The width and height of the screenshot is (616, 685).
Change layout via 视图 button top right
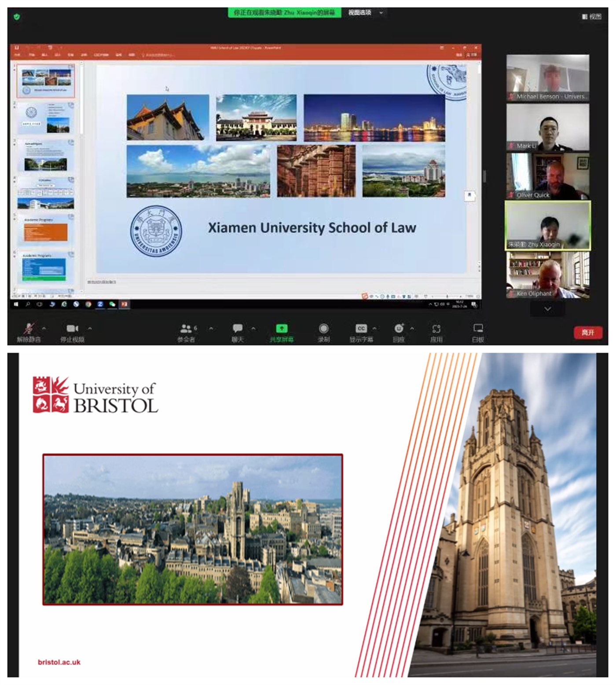coord(591,17)
